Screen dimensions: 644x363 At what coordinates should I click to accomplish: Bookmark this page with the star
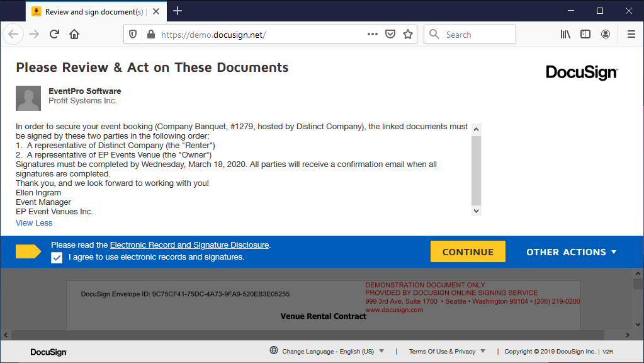coord(408,34)
